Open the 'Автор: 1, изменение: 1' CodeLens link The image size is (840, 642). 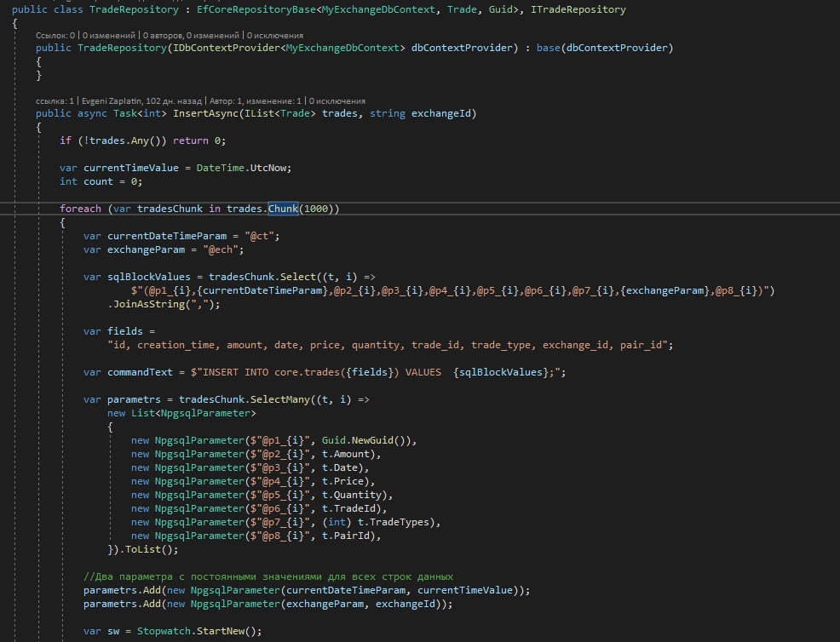(256, 100)
